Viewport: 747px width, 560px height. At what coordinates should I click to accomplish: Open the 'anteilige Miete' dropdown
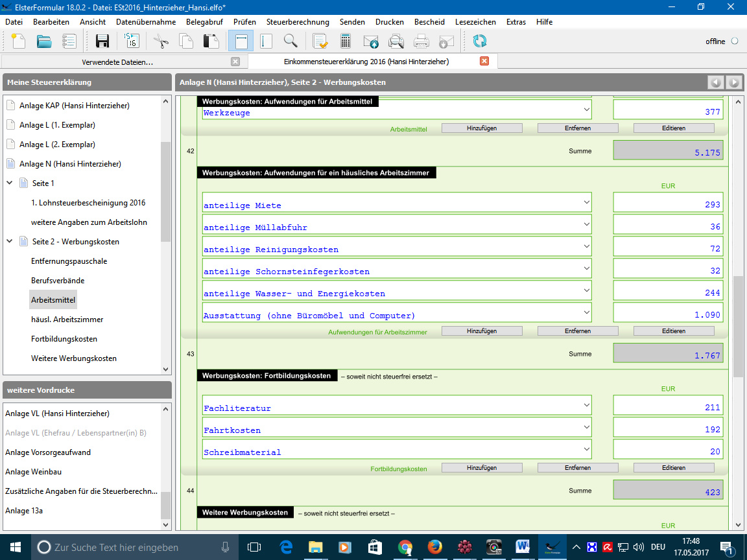pos(586,202)
